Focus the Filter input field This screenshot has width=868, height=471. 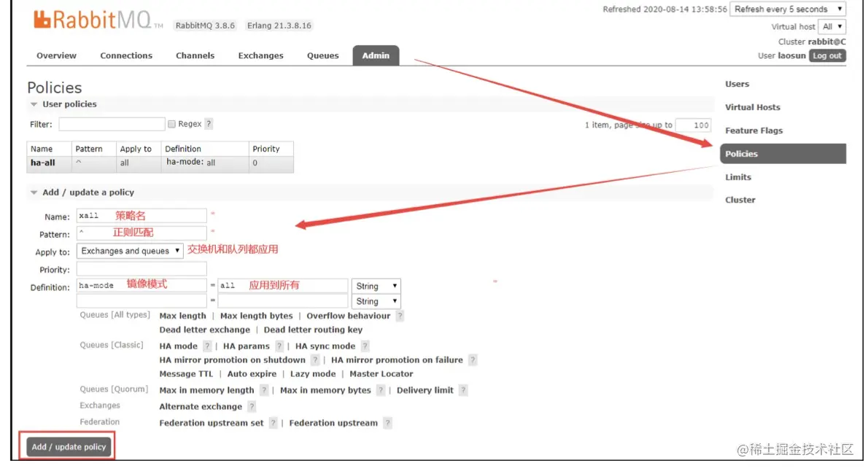click(112, 124)
